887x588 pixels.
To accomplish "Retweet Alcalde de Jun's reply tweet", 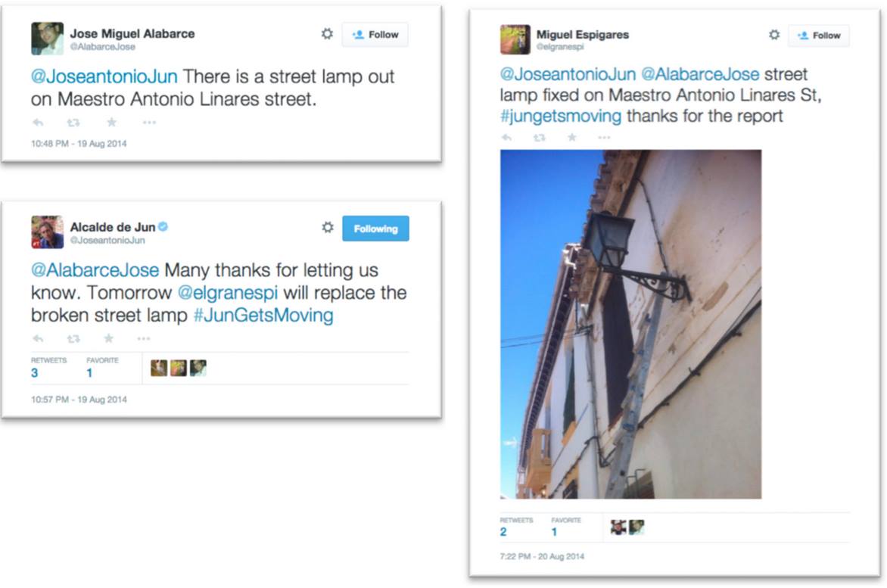I will [x=73, y=338].
